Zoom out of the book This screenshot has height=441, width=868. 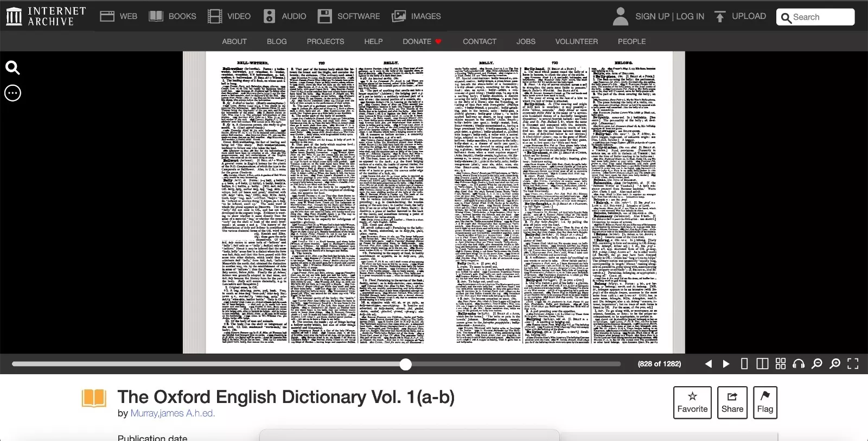click(x=817, y=364)
